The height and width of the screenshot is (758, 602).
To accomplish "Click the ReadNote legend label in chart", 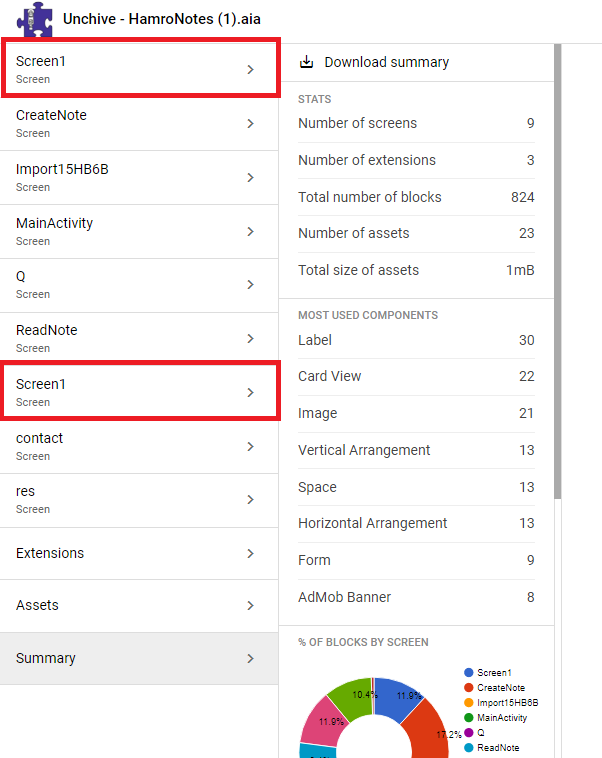I will [498, 747].
